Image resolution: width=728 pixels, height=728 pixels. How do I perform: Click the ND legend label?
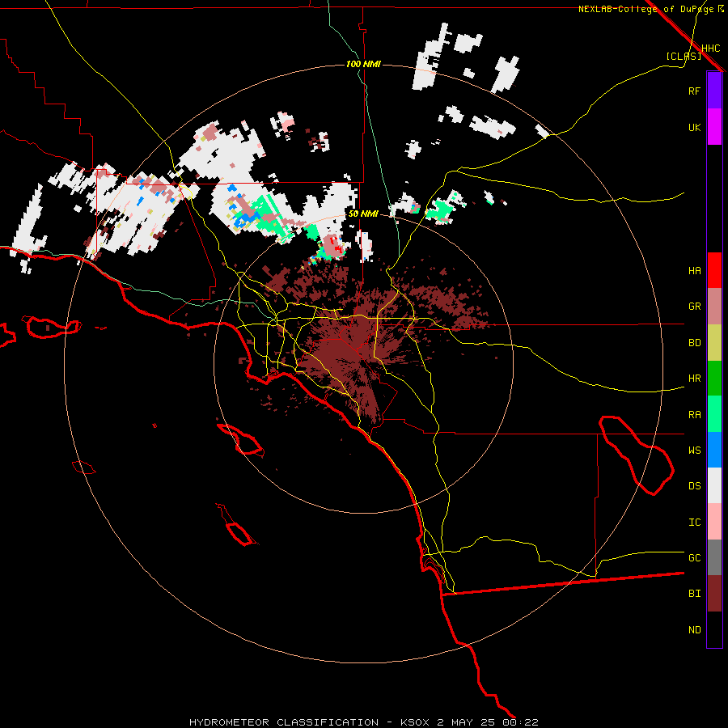[694, 630]
